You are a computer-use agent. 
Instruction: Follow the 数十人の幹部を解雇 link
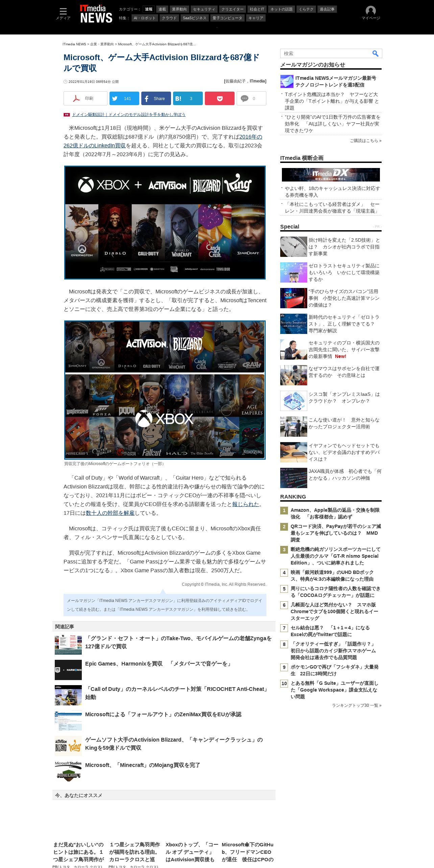(x=110, y=513)
